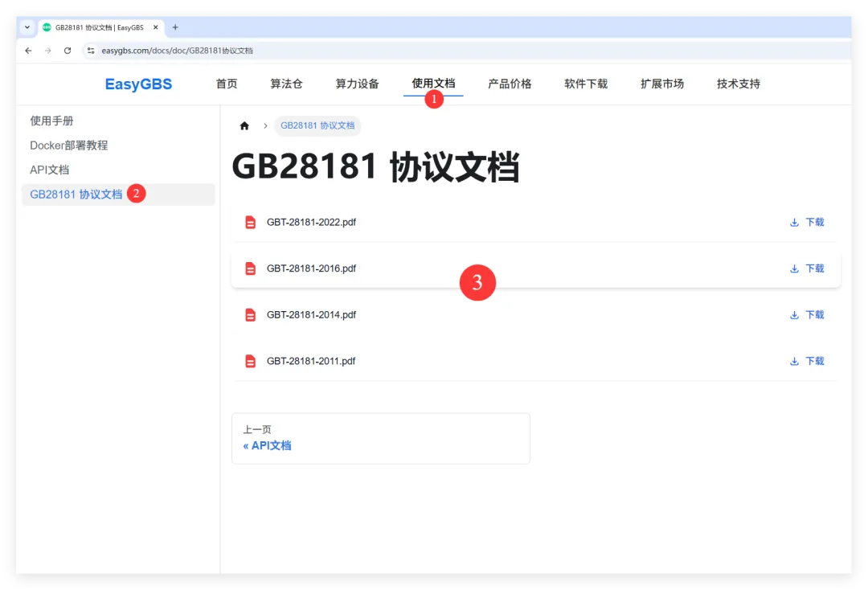The image size is (868, 590).
Task: Open 技术支持 navigation item
Action: pyautogui.click(x=739, y=84)
